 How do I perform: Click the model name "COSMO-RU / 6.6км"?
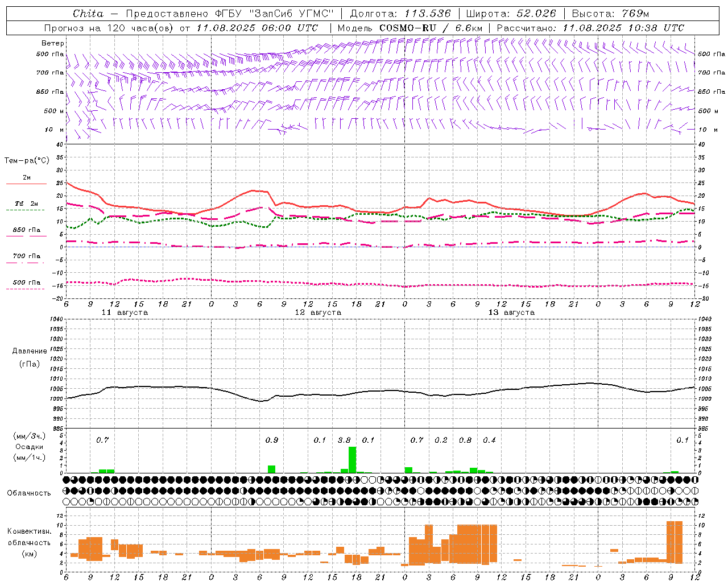pyautogui.click(x=431, y=28)
